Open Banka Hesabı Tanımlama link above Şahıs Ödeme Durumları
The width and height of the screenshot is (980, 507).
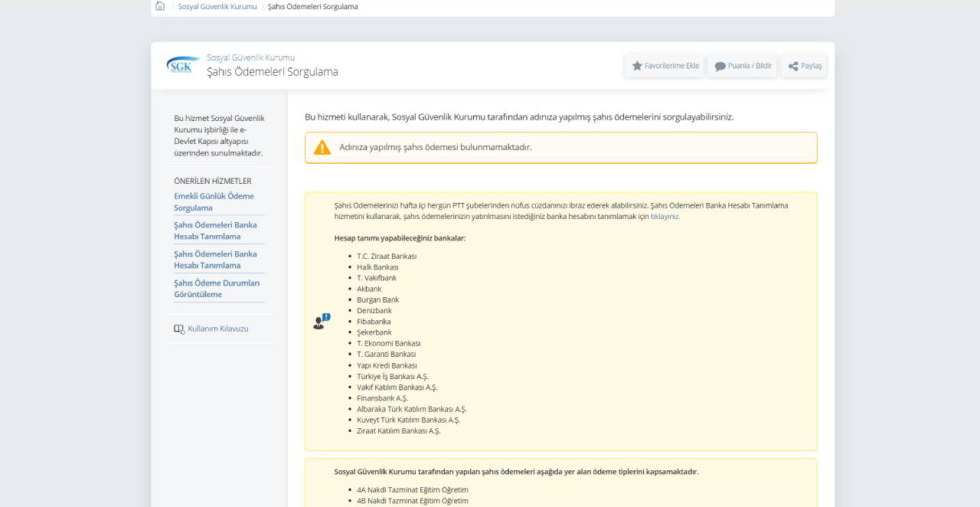point(215,260)
